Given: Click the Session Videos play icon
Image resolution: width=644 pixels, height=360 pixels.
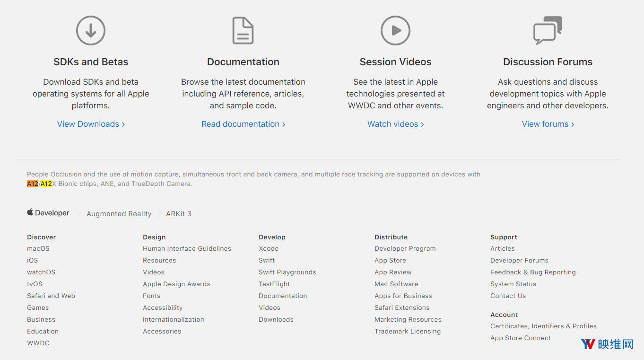Looking at the screenshot, I should pyautogui.click(x=395, y=31).
